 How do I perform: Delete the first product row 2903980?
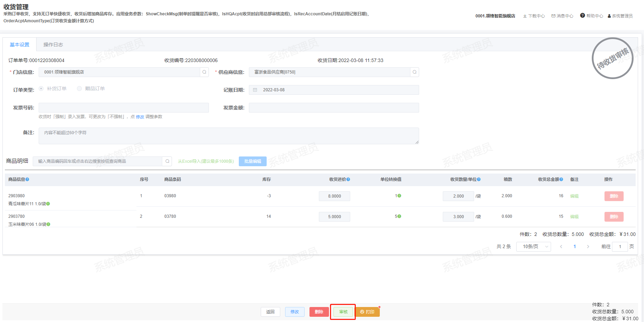(x=614, y=196)
